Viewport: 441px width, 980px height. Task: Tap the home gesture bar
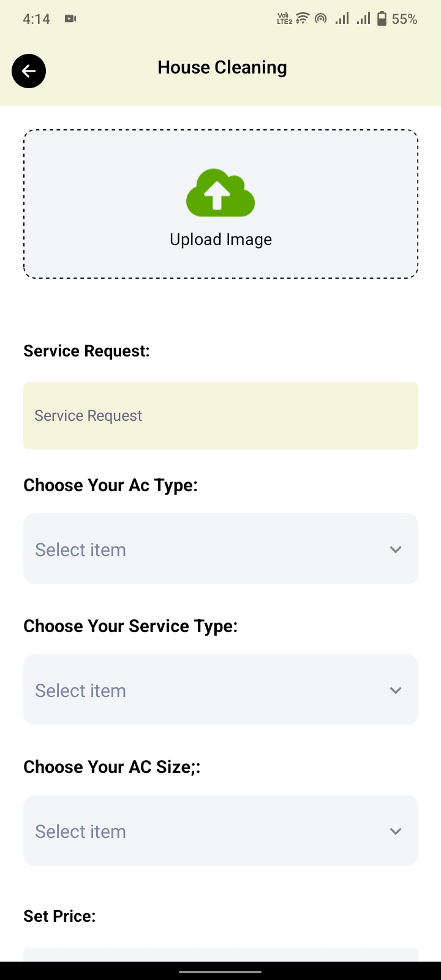[x=221, y=971]
